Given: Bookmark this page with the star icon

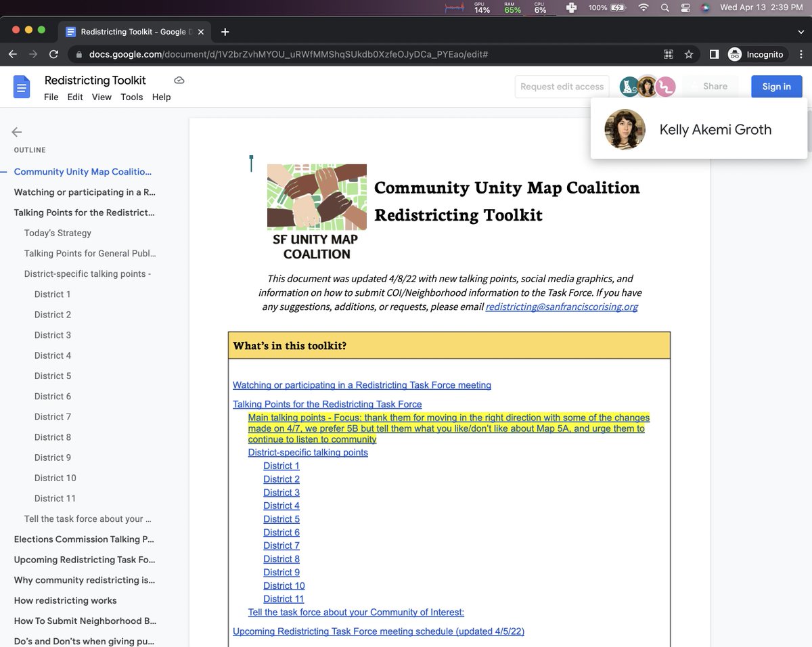Looking at the screenshot, I should (x=689, y=54).
